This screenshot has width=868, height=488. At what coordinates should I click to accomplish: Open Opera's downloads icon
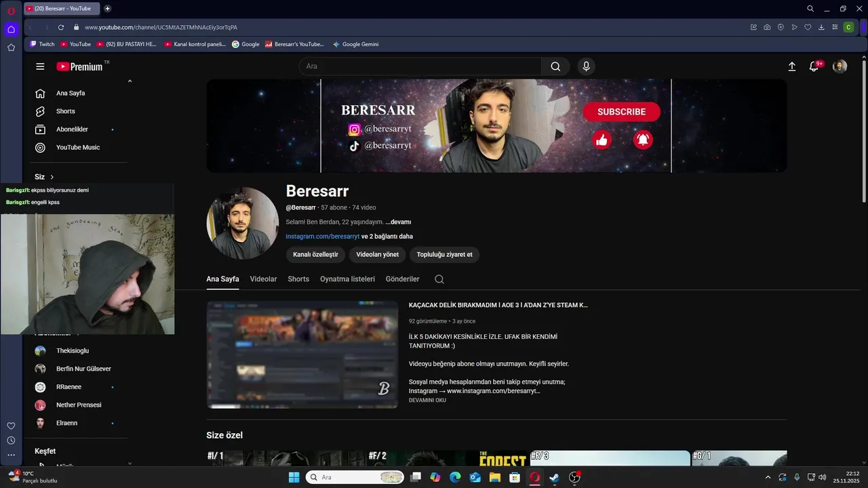tap(821, 27)
